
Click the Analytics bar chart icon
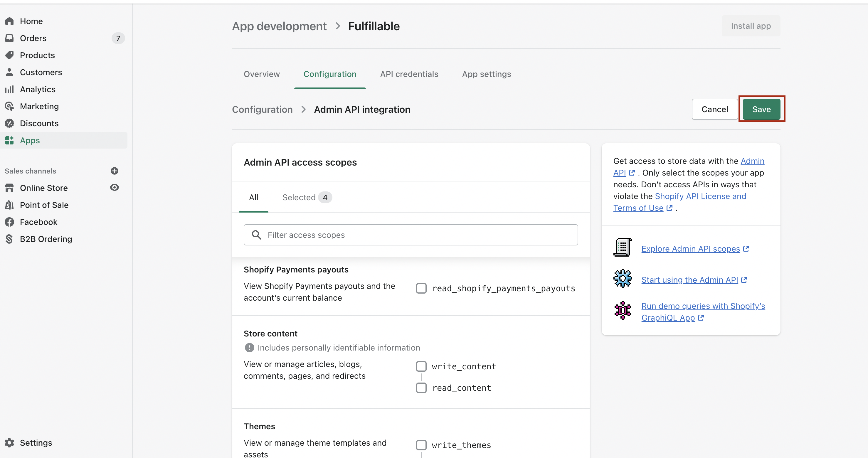(9, 89)
